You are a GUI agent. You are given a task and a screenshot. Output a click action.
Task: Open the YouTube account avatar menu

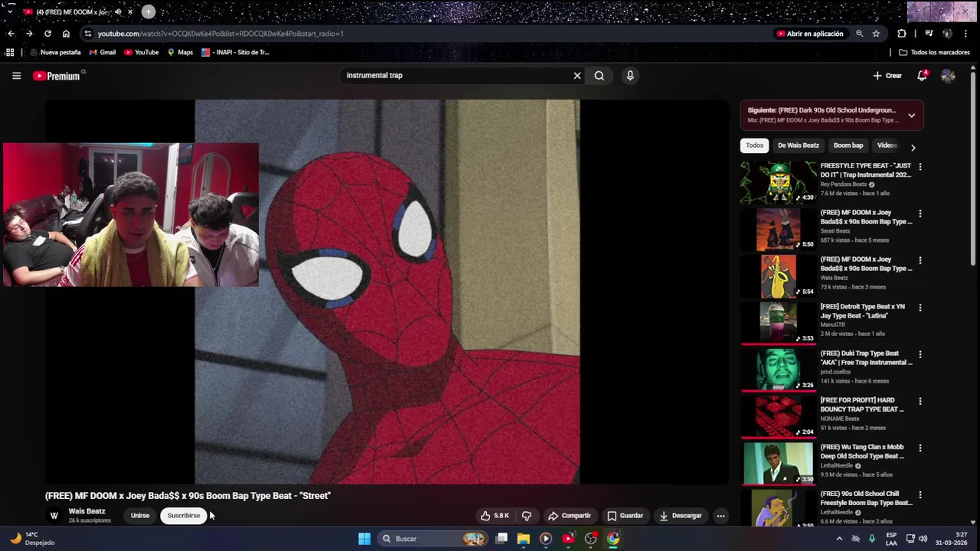948,76
